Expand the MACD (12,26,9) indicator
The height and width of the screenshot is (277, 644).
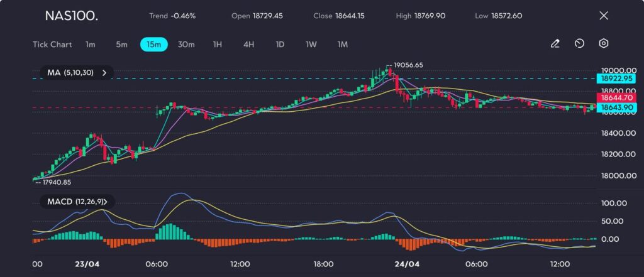77,202
